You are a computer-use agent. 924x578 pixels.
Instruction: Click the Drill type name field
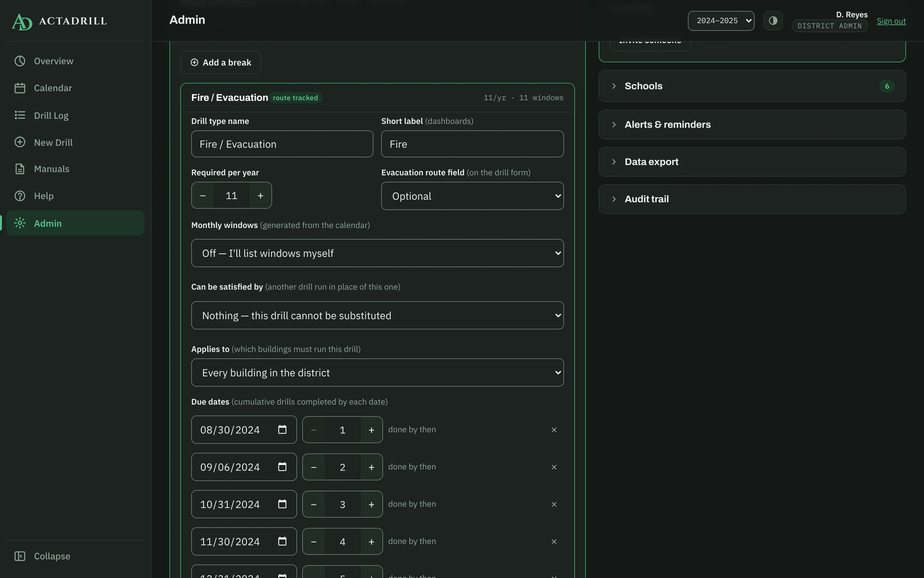coord(282,144)
